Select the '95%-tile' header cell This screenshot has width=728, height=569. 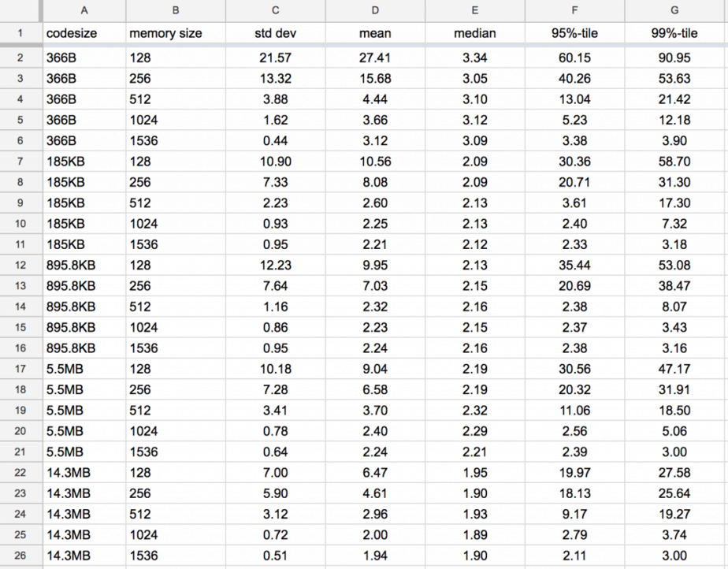574,33
